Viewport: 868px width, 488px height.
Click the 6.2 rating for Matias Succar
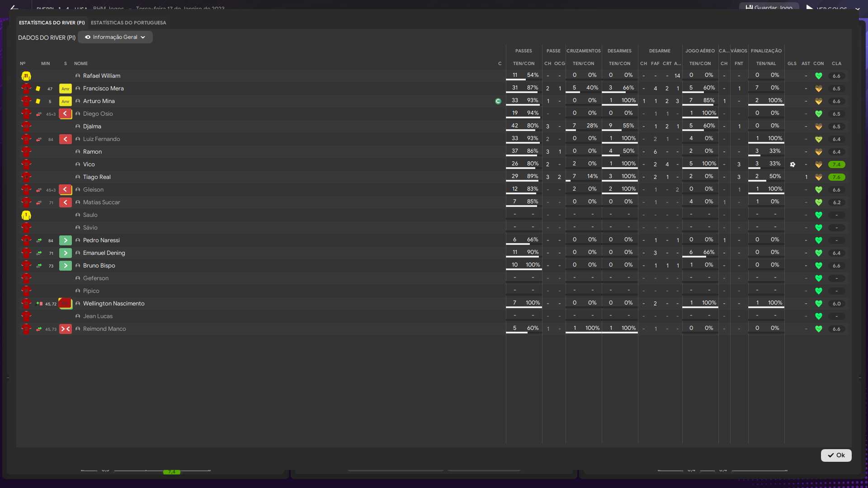point(837,202)
